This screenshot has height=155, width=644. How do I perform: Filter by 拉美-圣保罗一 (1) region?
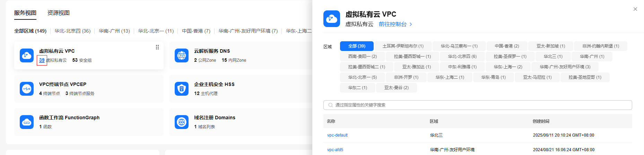point(510,57)
